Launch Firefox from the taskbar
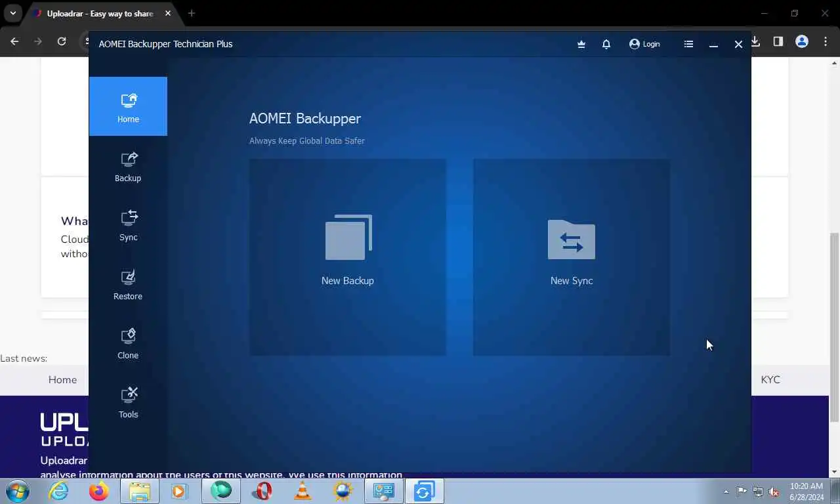Viewport: 840px width, 504px height. 99,491
